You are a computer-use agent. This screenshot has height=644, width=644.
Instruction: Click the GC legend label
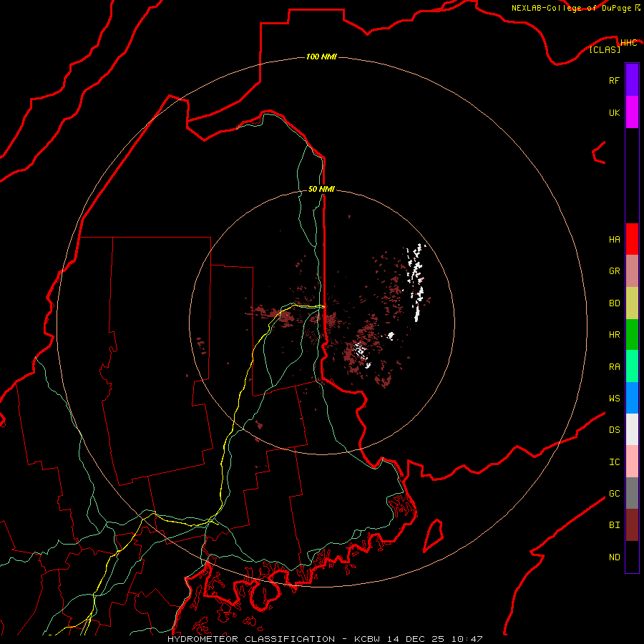pos(614,494)
